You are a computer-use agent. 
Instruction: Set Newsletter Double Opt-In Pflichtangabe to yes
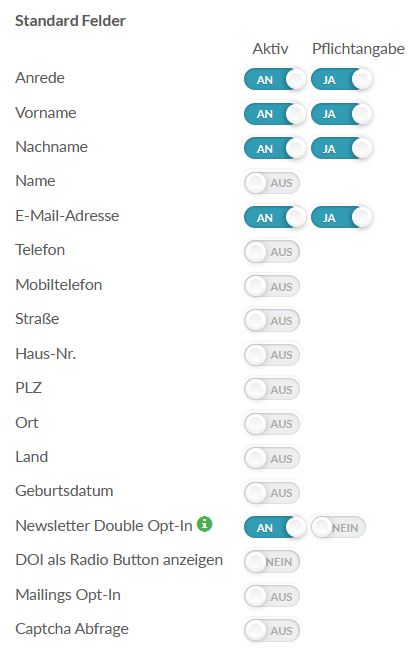pyautogui.click(x=338, y=527)
